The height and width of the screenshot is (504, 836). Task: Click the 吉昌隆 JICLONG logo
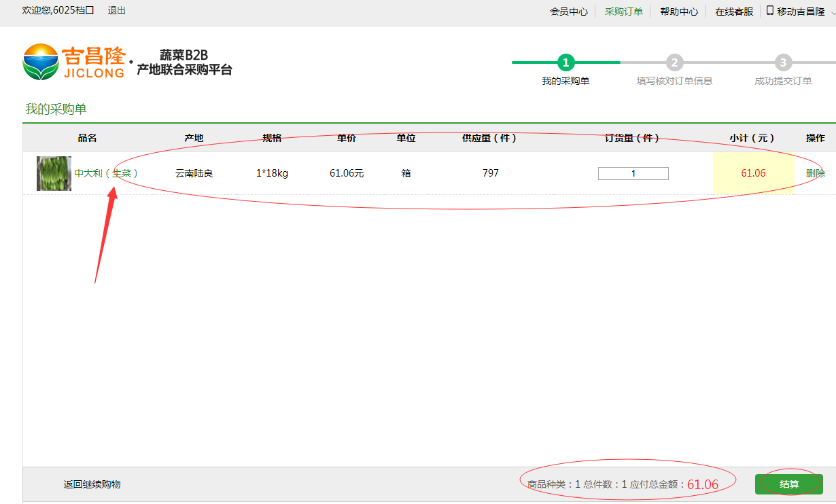click(74, 62)
